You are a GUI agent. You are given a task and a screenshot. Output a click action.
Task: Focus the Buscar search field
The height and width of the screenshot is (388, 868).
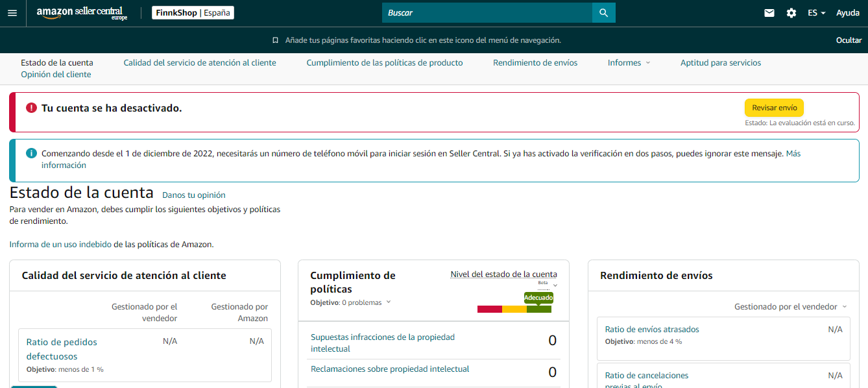487,13
